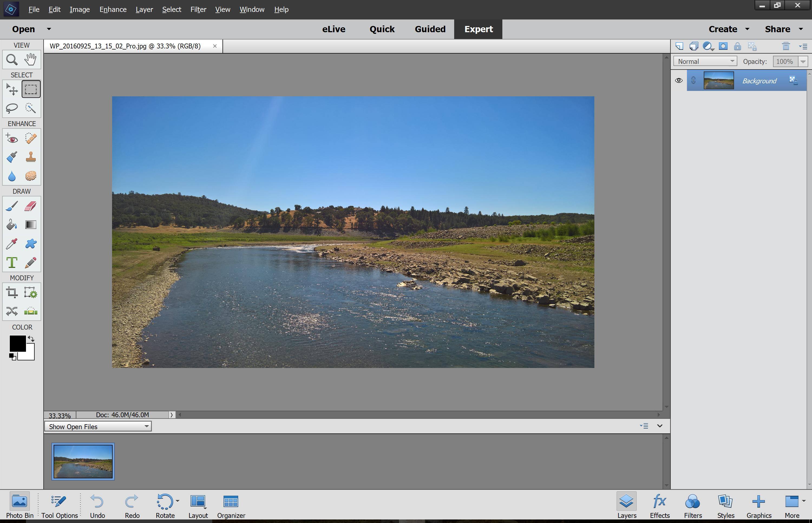Hide the Background layer visibility
The height and width of the screenshot is (523, 812).
coord(679,80)
